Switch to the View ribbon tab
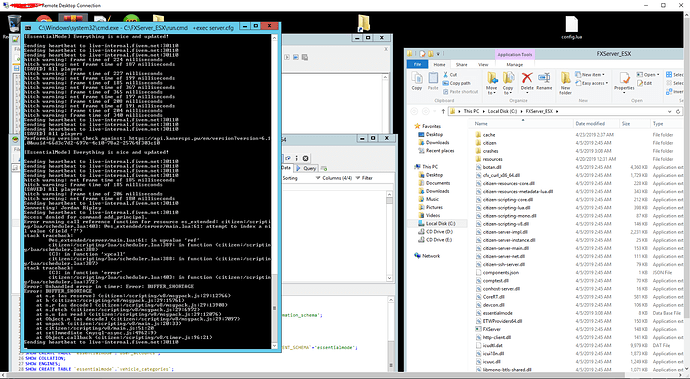 (x=483, y=65)
